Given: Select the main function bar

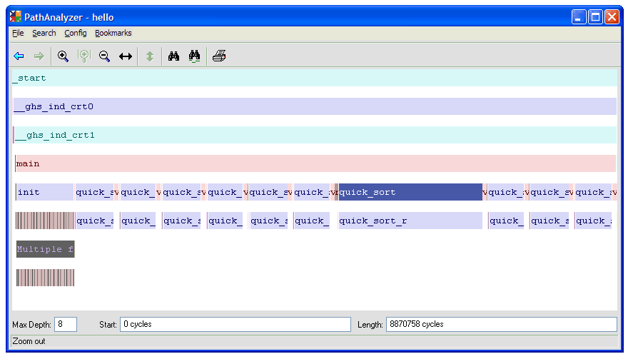Looking at the screenshot, I should pyautogui.click(x=314, y=163).
